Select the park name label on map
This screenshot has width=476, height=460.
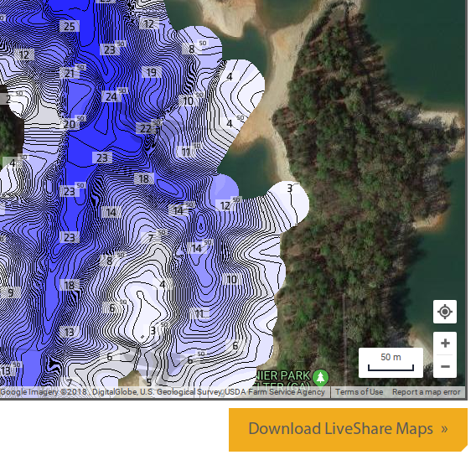(282, 379)
